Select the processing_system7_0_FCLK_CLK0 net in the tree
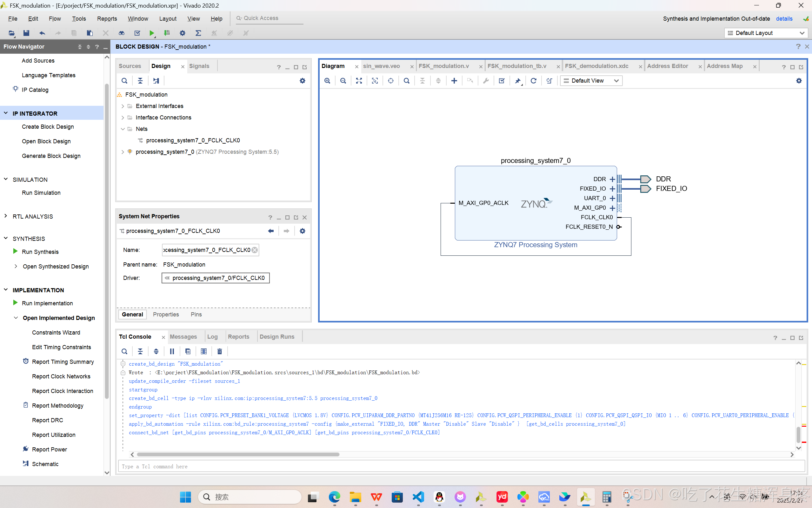812x508 pixels. coord(193,140)
